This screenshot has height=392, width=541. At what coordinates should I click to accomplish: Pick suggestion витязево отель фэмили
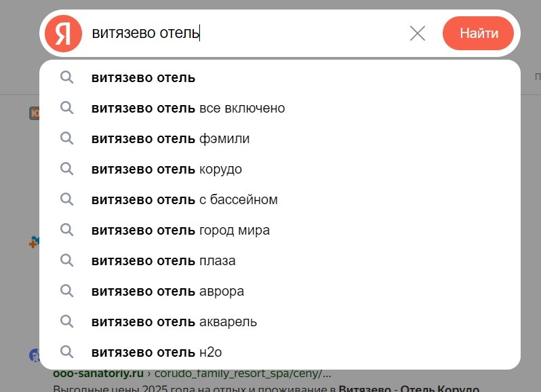280,138
